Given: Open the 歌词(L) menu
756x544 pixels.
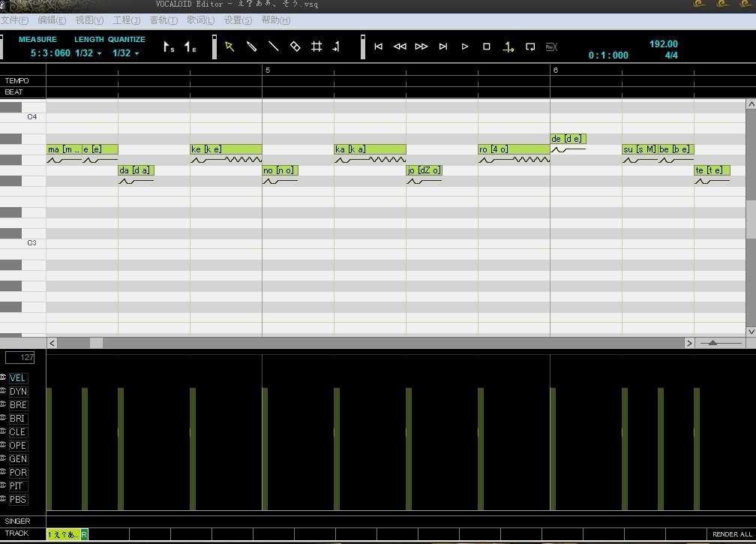Looking at the screenshot, I should pyautogui.click(x=200, y=20).
